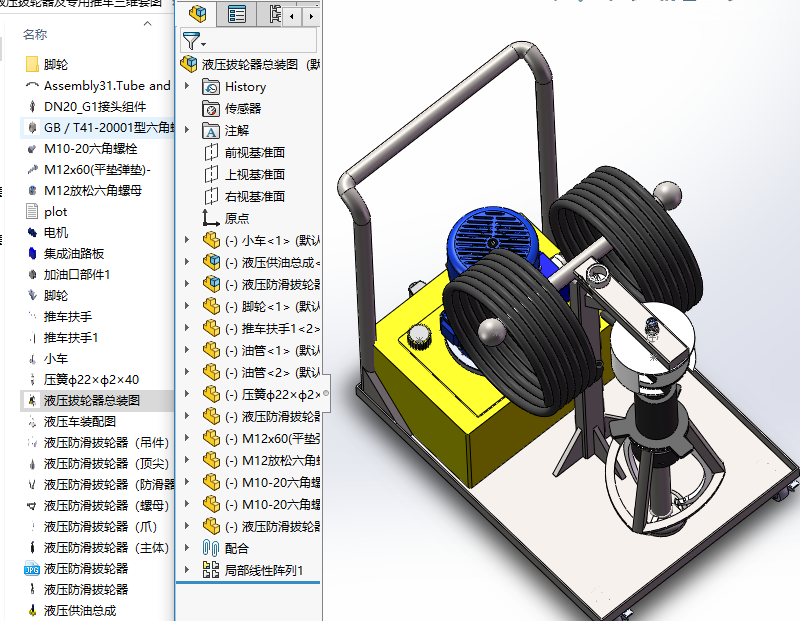
Task: Select the 右视基准面 plane icon
Action: coord(211,196)
